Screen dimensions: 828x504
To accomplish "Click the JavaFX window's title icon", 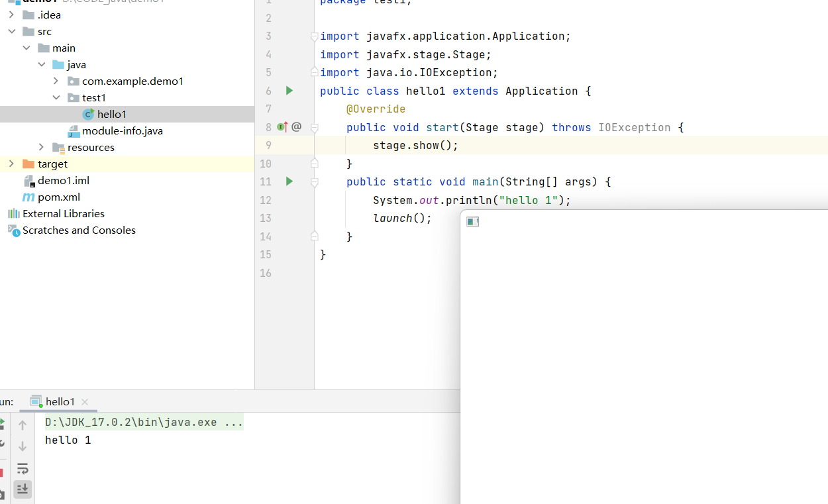I will click(472, 222).
